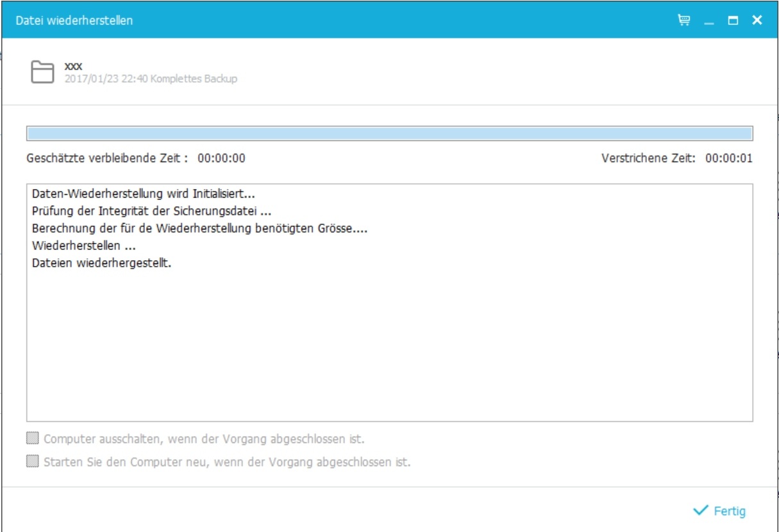
Task: Open the shopping cart purchase icon
Action: [x=684, y=21]
